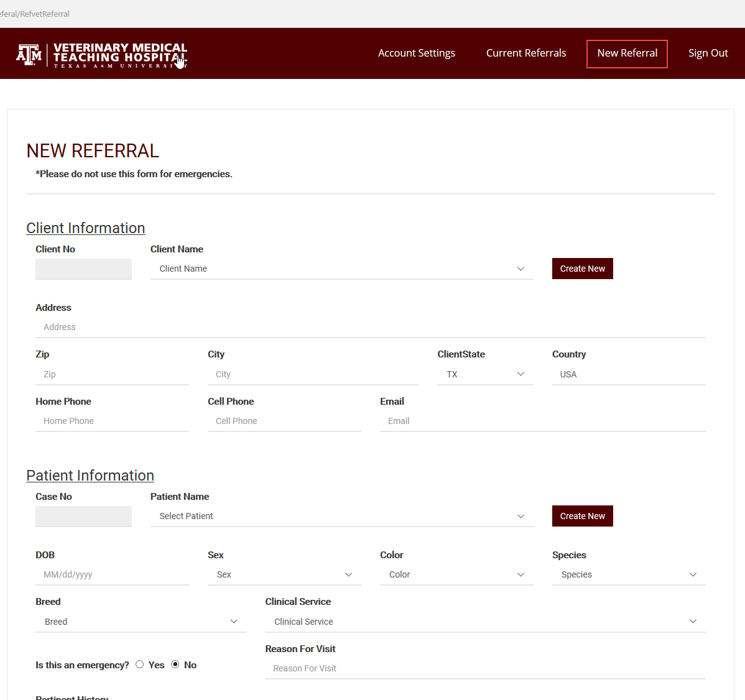Expand the Sex dropdown
The image size is (745, 700).
(x=284, y=574)
